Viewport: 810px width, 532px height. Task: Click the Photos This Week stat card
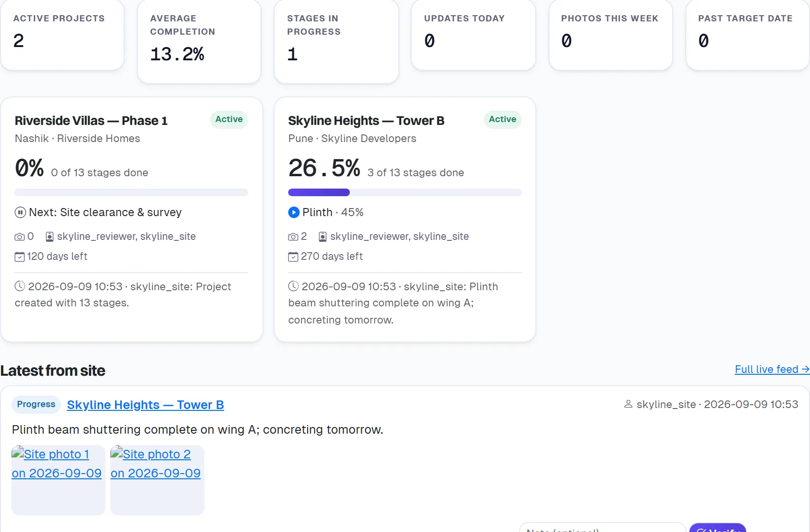611,35
